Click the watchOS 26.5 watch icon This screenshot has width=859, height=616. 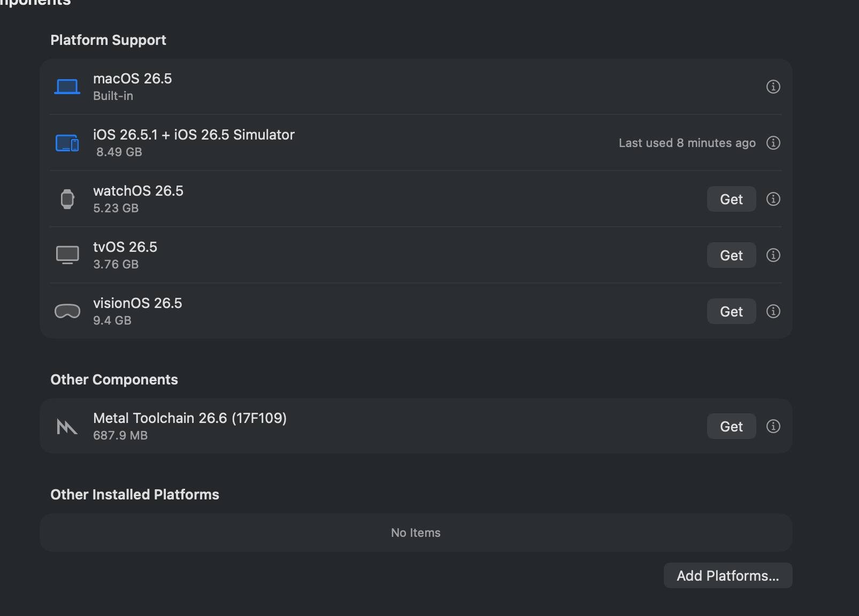(67, 199)
